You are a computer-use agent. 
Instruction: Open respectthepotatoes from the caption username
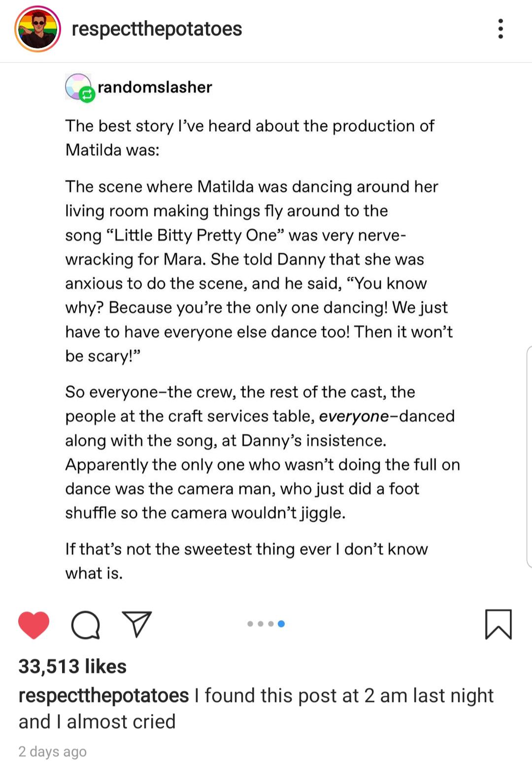103,696
